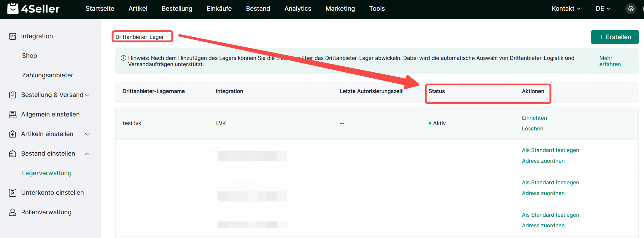644x238 pixels.
Task: Expand the Artikeln einstellen chevron
Action: (x=88, y=134)
